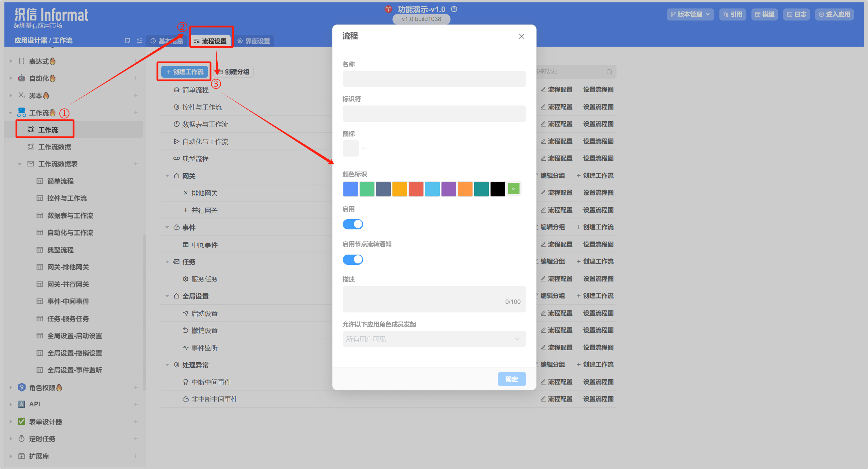Pick the purple color swatch
This screenshot has width=868, height=469.
(448, 189)
